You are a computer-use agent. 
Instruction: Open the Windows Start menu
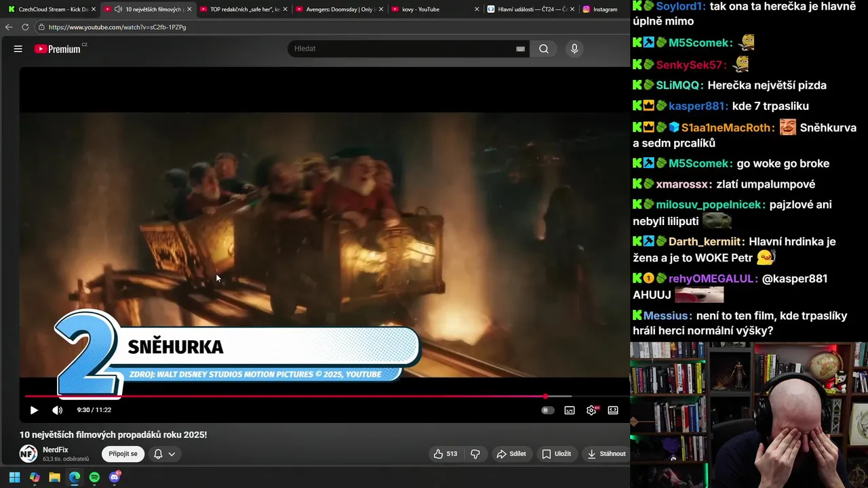(x=14, y=478)
